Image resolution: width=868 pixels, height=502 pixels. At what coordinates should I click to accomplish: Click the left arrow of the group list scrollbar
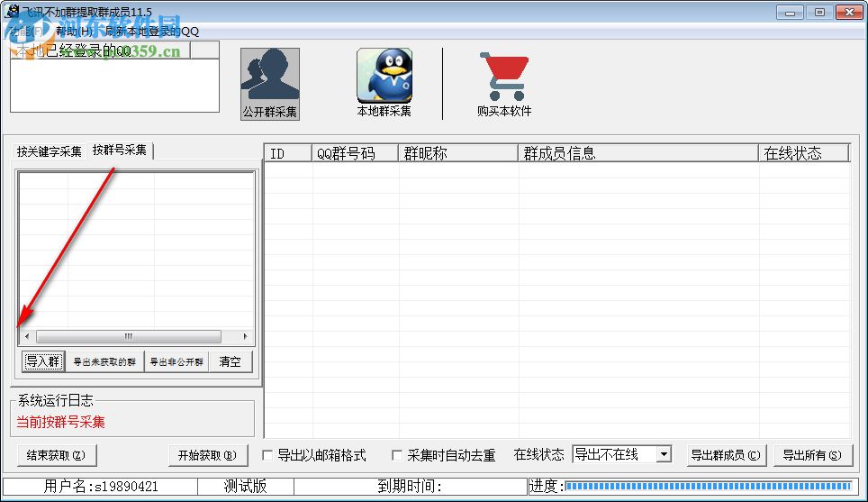[27, 336]
